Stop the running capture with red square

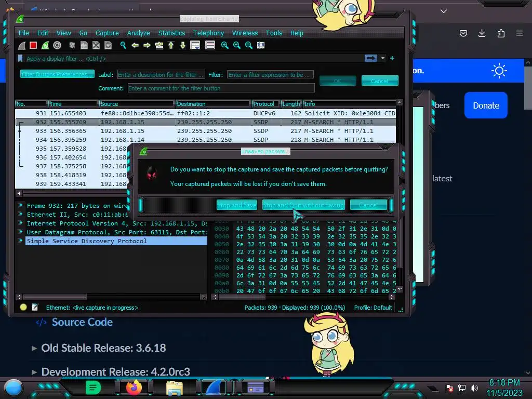point(33,46)
